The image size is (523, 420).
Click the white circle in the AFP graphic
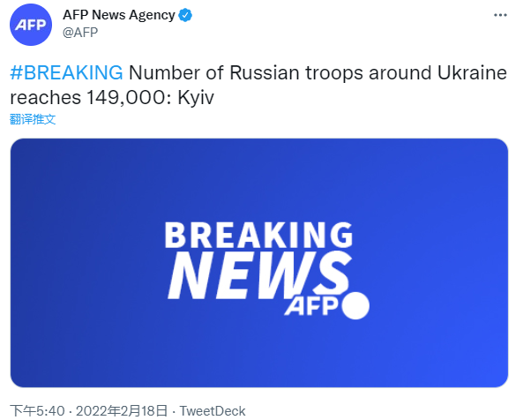[x=355, y=305]
